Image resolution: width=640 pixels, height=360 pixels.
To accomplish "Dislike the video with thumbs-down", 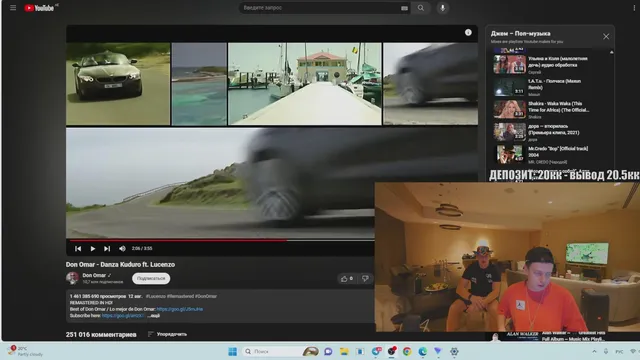I will pos(365,279).
